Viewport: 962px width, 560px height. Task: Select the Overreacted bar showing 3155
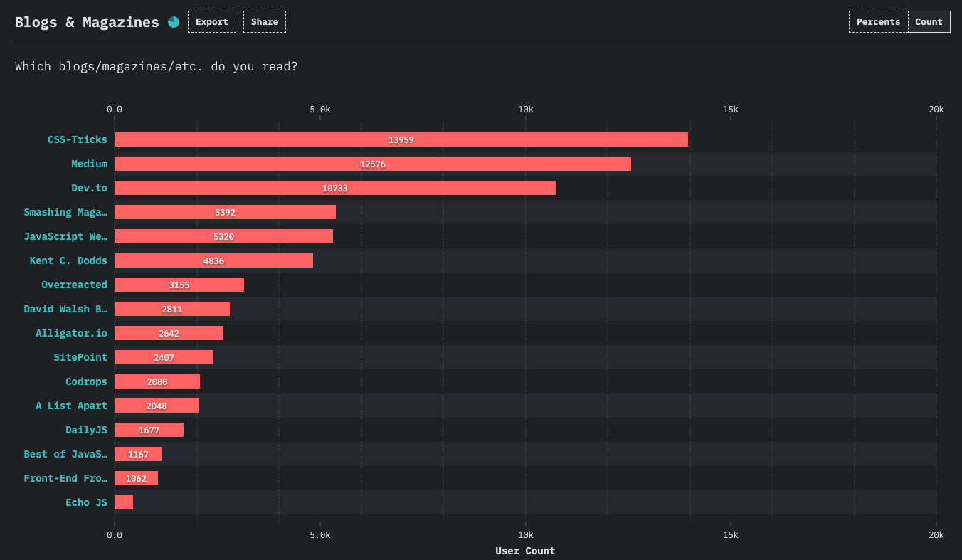pos(179,285)
